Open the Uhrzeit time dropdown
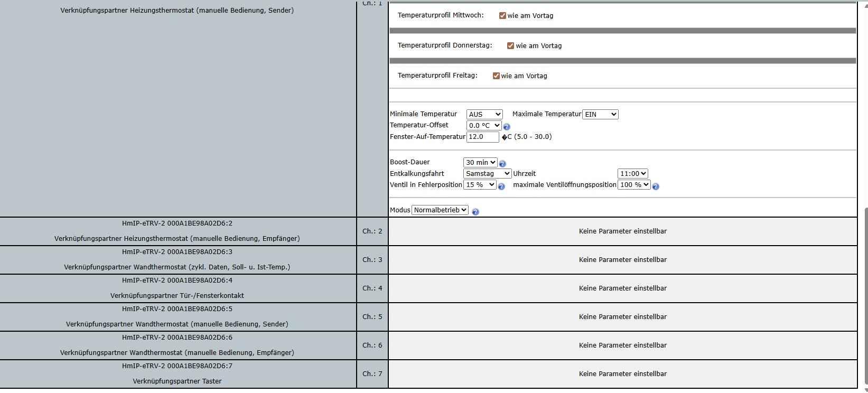Viewport: 868px width, 393px height. click(632, 174)
